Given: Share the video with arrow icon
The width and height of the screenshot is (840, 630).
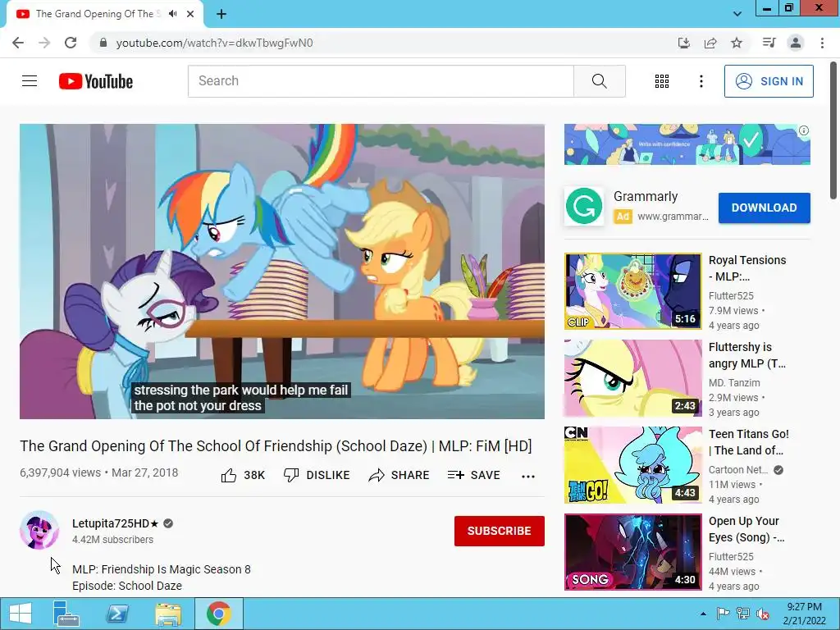Looking at the screenshot, I should tap(377, 475).
